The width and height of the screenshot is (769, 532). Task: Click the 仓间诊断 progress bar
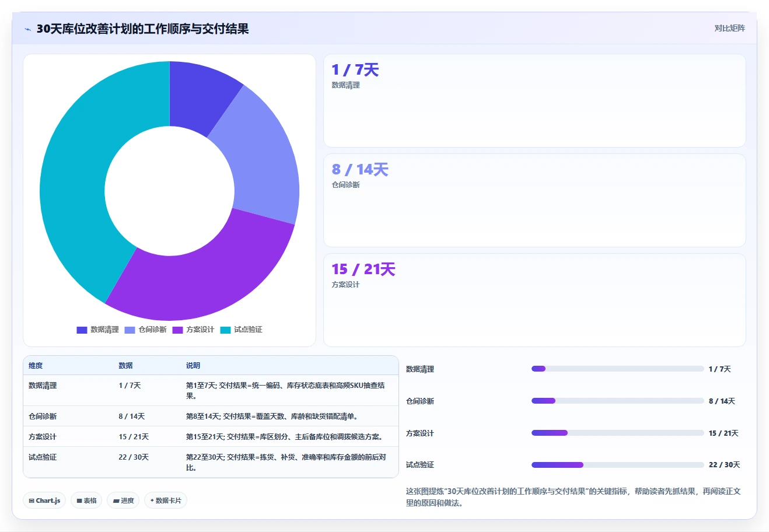[618, 401]
